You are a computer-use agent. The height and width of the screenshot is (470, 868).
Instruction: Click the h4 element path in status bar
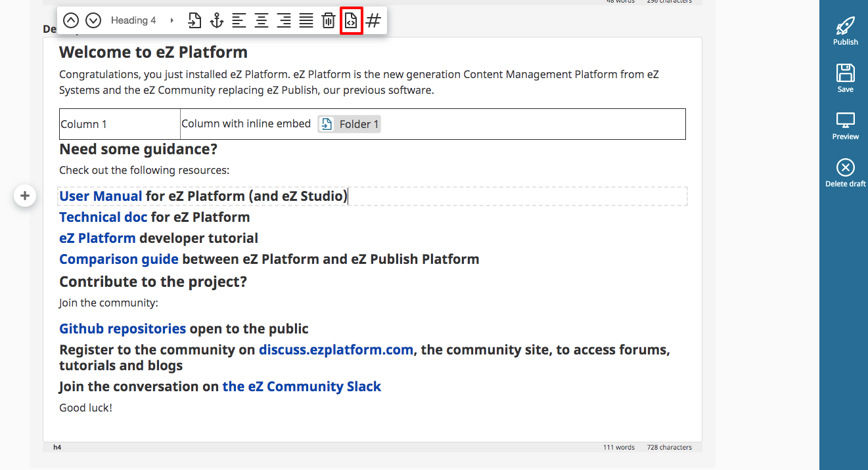(x=57, y=447)
